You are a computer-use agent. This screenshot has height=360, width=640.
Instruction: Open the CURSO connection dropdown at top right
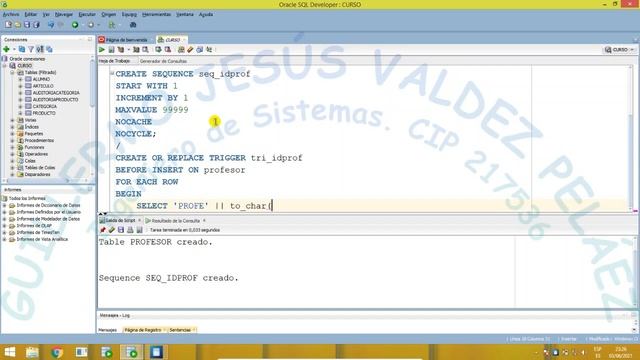tap(620, 50)
